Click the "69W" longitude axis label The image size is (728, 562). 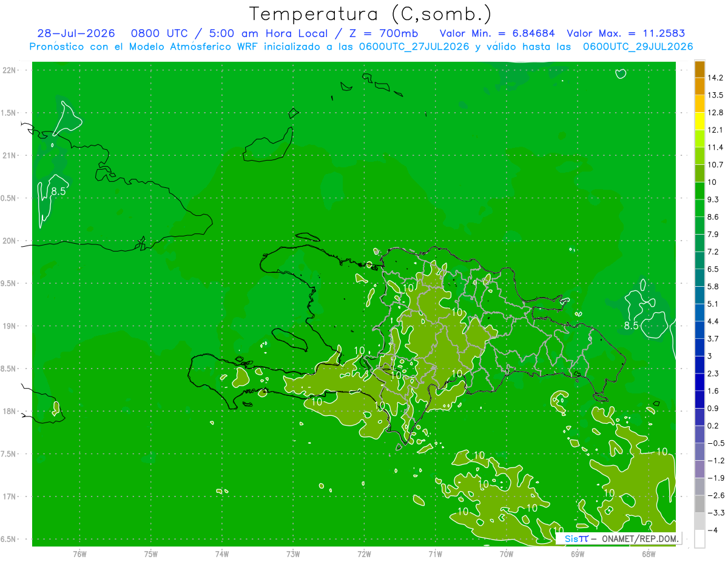pos(578,554)
